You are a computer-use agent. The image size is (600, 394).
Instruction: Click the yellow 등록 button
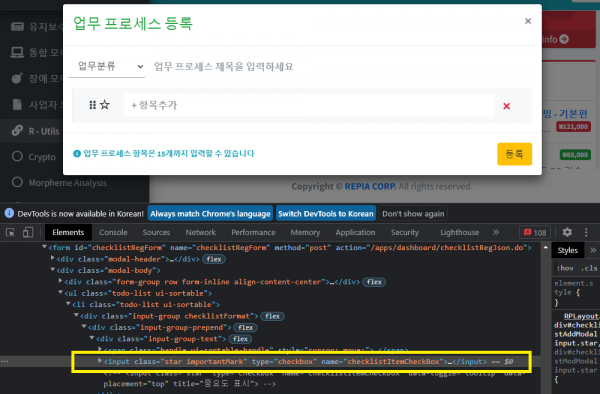[514, 154]
